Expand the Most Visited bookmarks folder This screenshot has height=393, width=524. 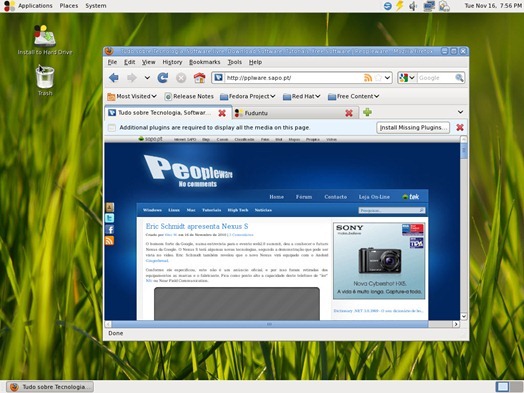pos(132,96)
